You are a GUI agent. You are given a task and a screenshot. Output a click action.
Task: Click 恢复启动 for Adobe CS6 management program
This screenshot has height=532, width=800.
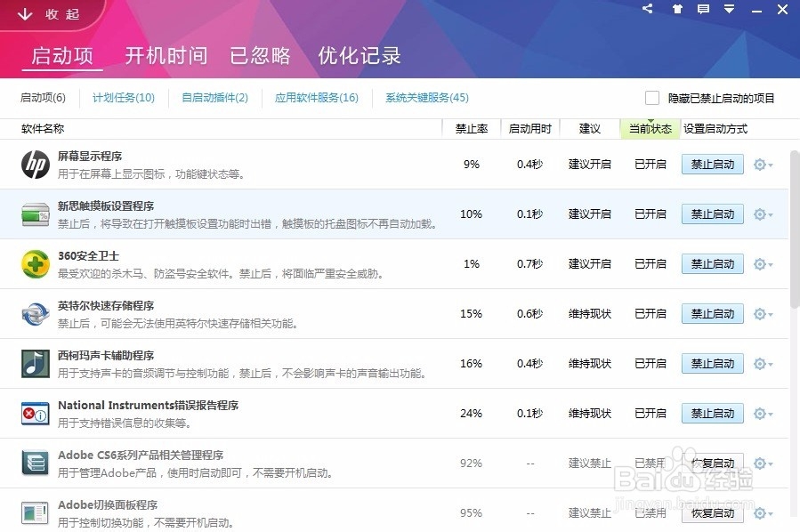click(x=712, y=463)
